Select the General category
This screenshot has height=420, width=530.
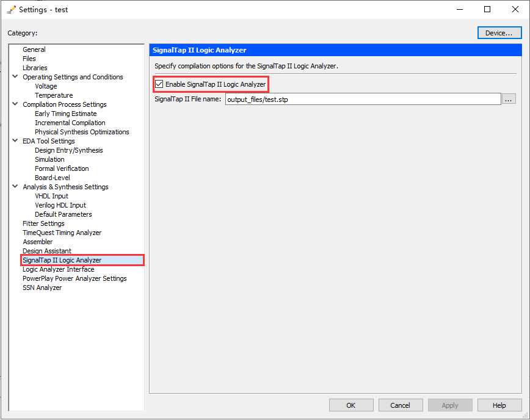(34, 49)
